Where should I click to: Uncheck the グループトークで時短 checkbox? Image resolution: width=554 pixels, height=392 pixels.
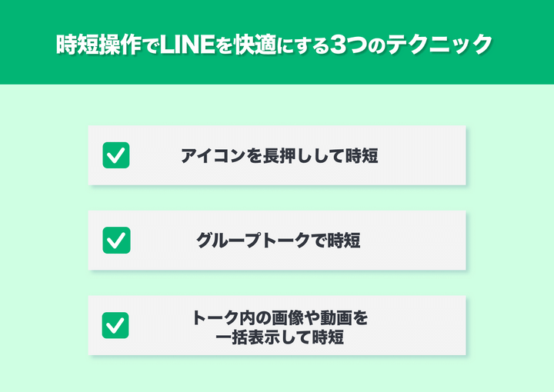(115, 241)
